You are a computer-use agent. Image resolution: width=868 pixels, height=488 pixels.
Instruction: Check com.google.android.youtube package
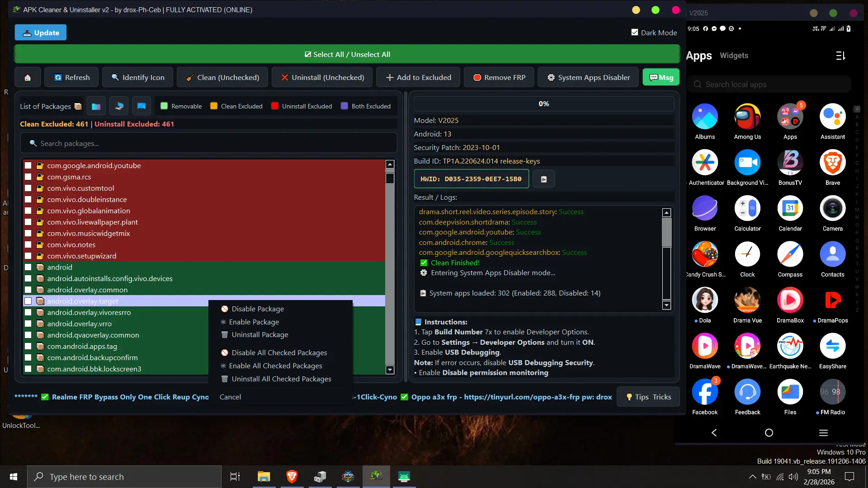28,165
